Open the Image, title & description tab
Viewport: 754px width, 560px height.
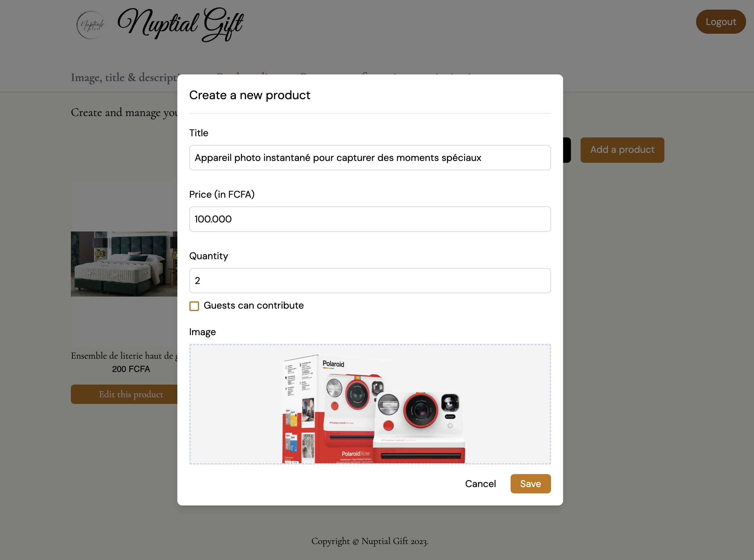click(x=124, y=77)
